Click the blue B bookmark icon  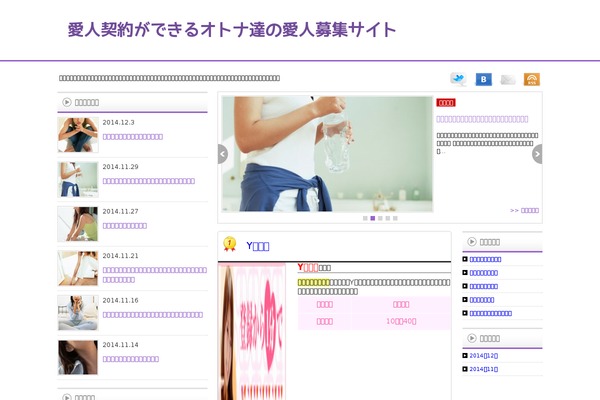pyautogui.click(x=483, y=79)
